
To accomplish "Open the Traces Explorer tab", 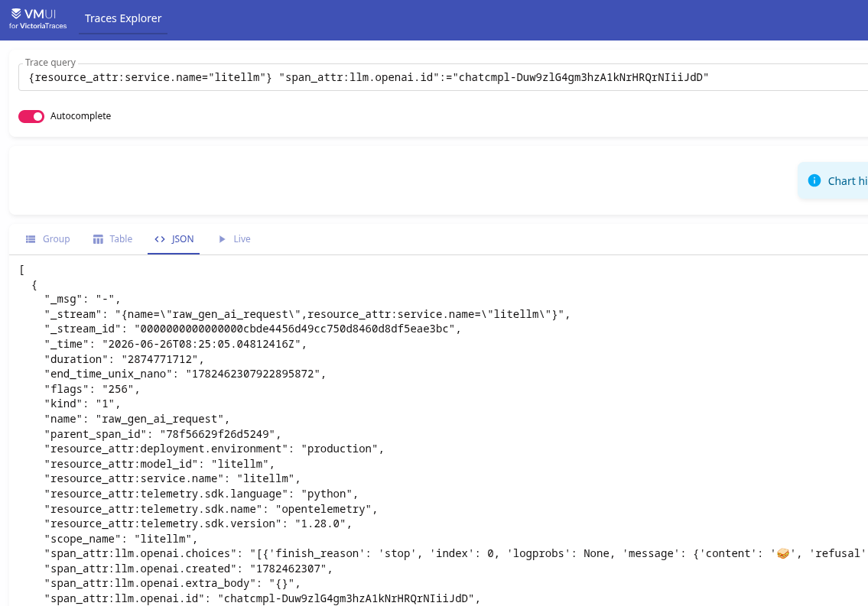I will click(x=123, y=18).
